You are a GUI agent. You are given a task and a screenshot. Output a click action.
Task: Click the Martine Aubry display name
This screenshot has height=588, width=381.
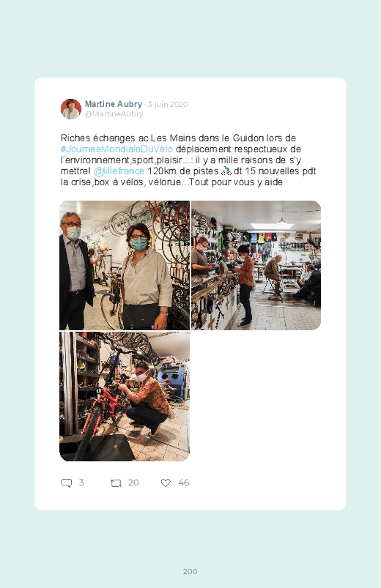pos(114,104)
